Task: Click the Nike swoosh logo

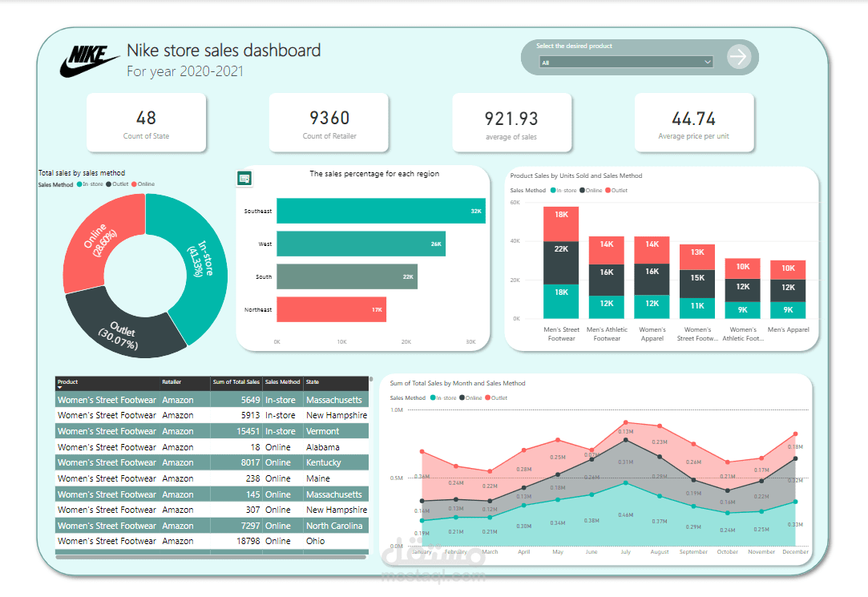Action: [x=89, y=61]
